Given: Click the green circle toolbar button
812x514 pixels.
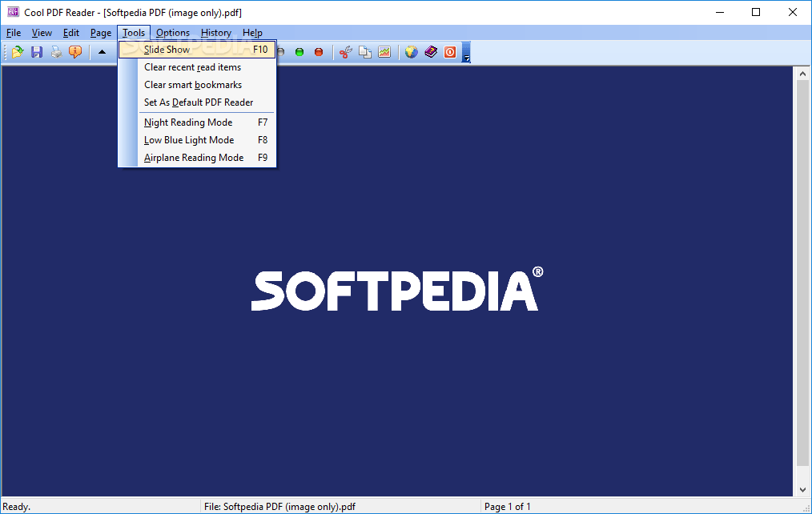Looking at the screenshot, I should coord(299,52).
